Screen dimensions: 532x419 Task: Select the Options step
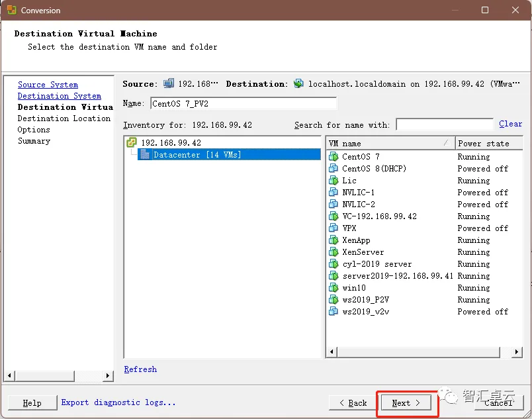point(34,130)
